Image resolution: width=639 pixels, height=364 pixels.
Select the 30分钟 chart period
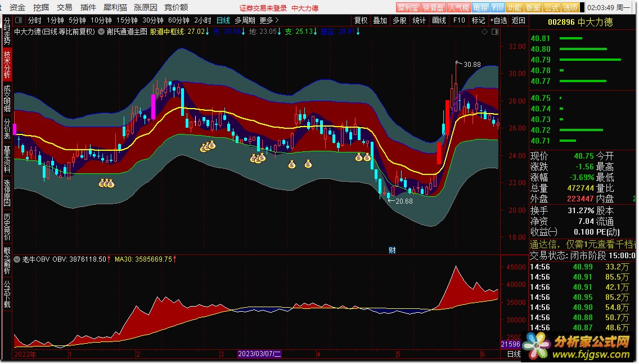153,20
